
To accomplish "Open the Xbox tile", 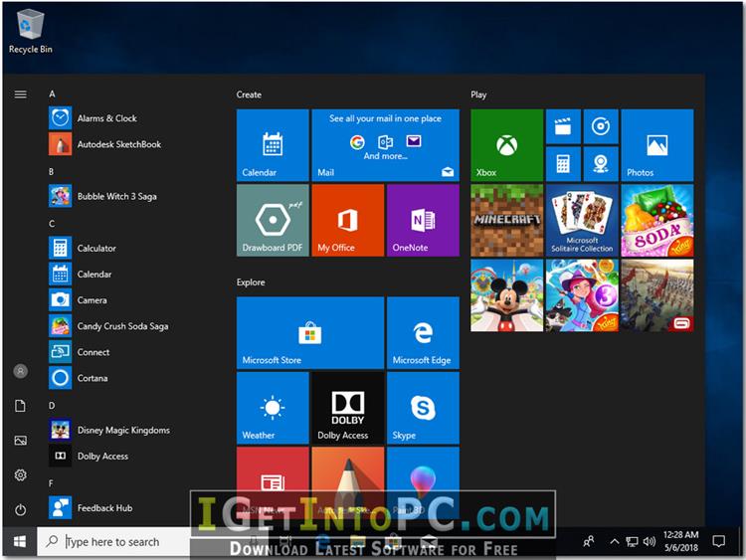I will pyautogui.click(x=506, y=145).
